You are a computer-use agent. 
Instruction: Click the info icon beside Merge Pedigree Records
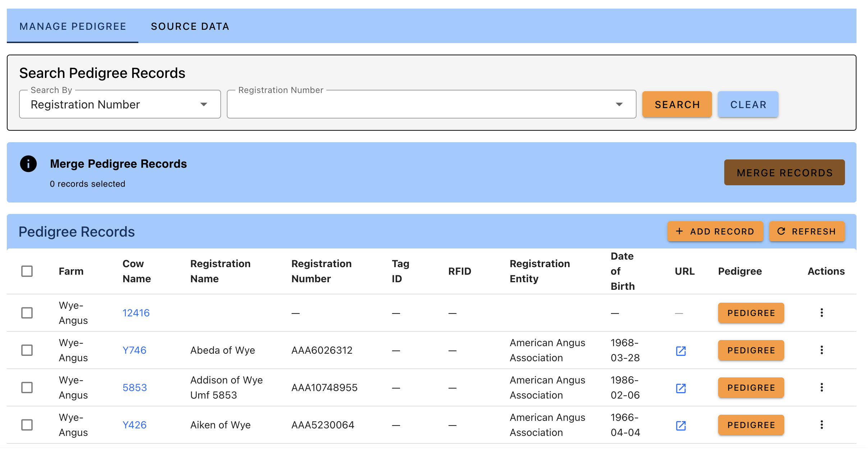pyautogui.click(x=28, y=164)
